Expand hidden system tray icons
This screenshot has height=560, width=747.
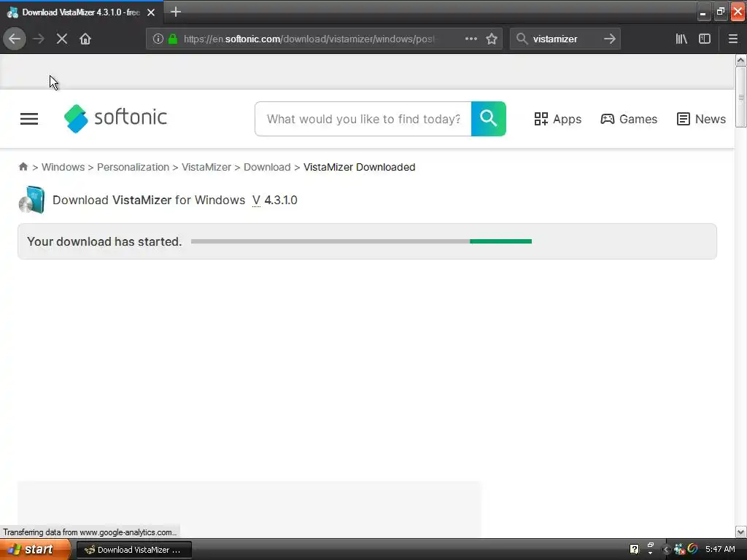click(x=665, y=550)
